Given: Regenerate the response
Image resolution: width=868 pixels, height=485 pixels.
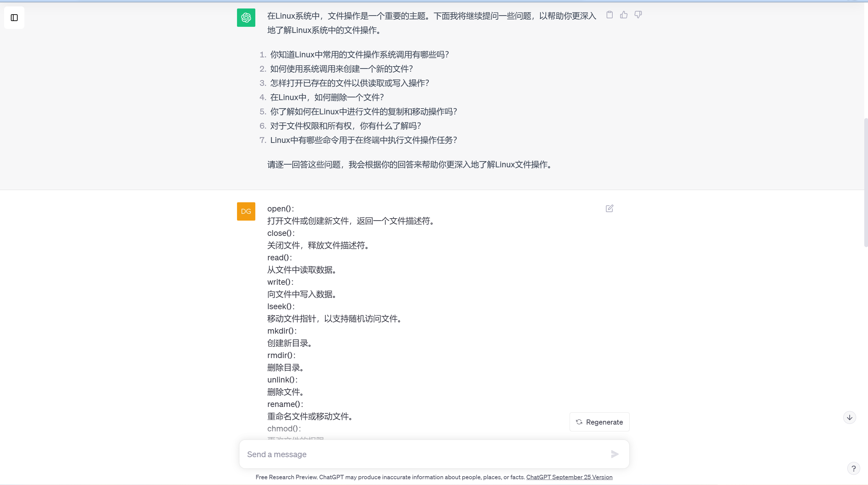Looking at the screenshot, I should click(x=599, y=422).
